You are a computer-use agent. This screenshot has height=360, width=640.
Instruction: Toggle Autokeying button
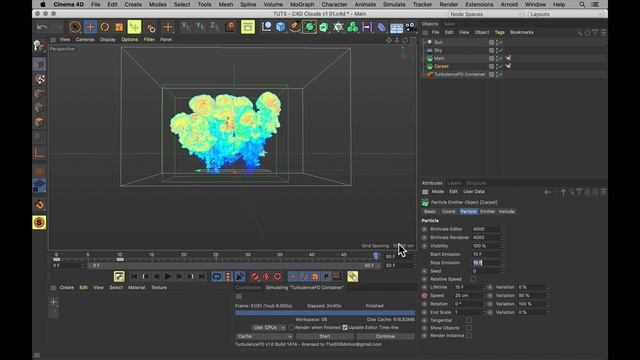tap(266, 277)
